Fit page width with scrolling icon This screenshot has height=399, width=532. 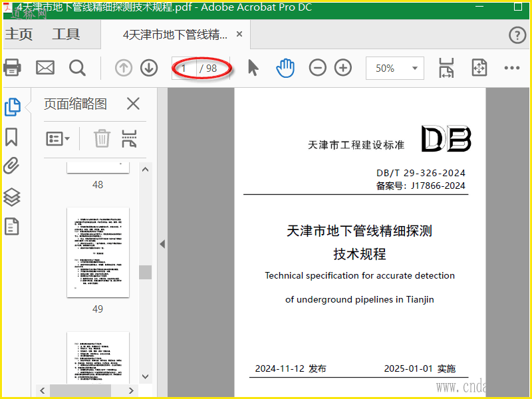coord(446,68)
